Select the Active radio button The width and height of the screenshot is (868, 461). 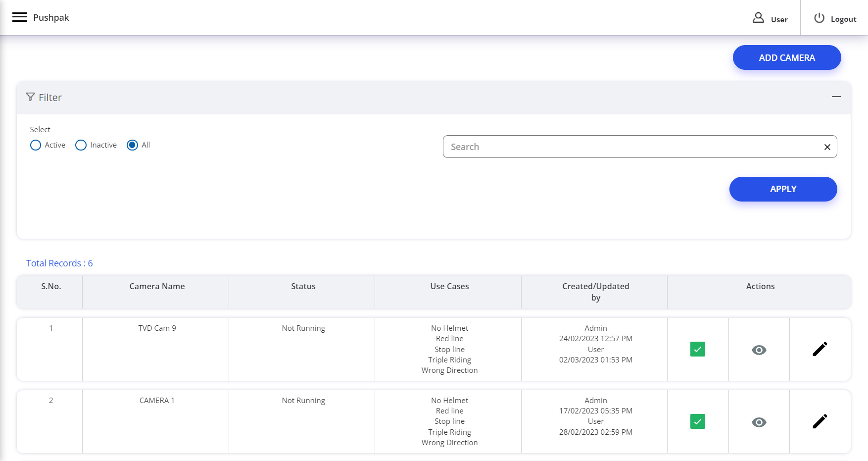point(36,145)
